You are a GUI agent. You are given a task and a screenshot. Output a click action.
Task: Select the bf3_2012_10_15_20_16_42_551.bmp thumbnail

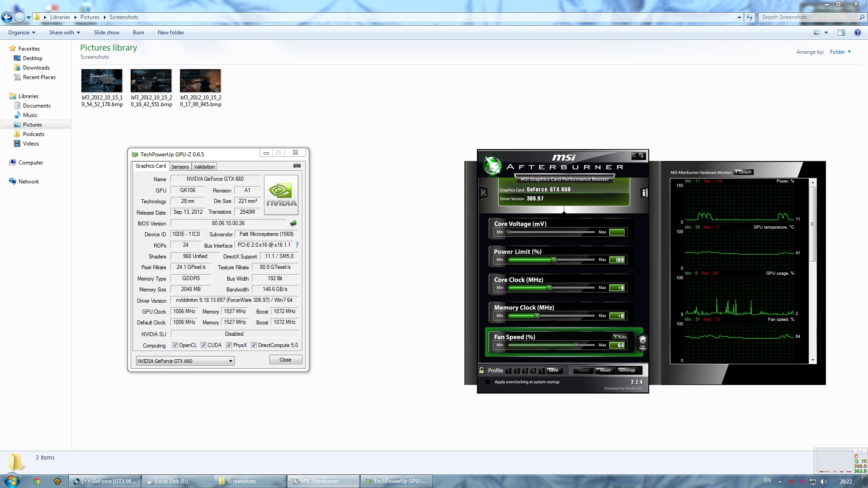point(151,81)
